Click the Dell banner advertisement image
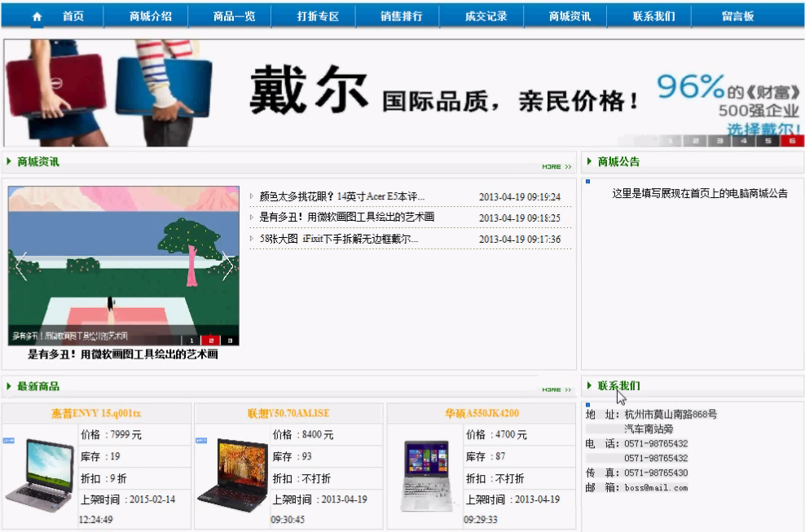This screenshot has height=532, width=805. pos(404,93)
